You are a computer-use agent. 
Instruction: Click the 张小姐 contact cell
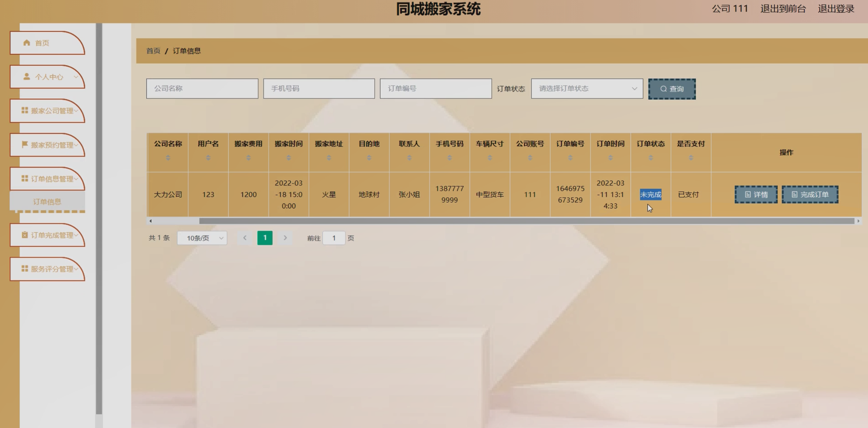409,195
